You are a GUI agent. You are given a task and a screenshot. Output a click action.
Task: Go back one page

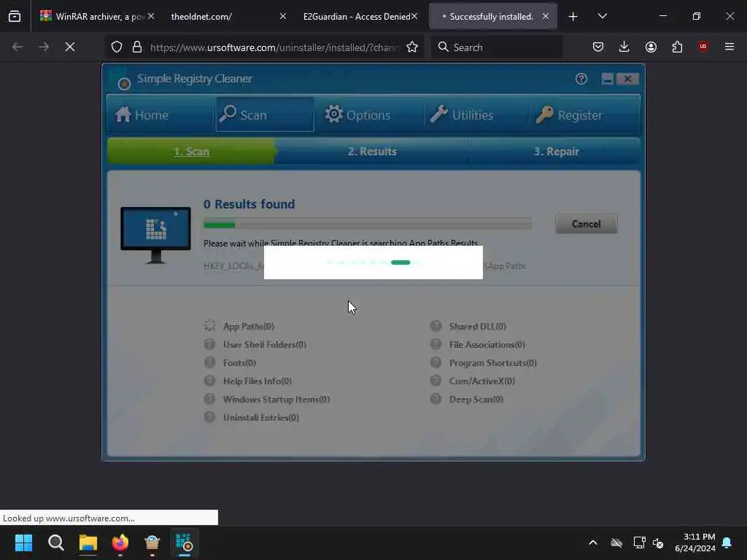[18, 47]
